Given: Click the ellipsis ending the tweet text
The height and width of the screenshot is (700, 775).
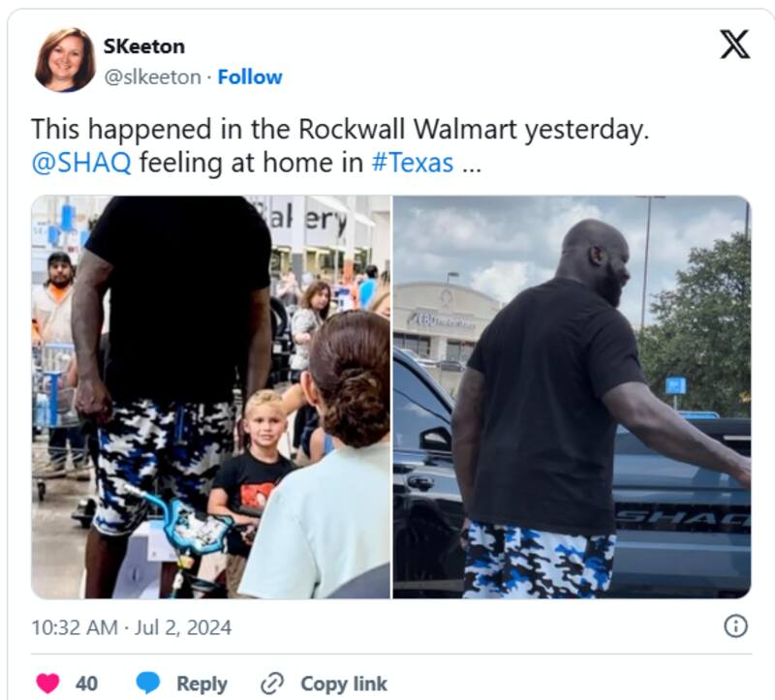Looking at the screenshot, I should click(x=472, y=167).
